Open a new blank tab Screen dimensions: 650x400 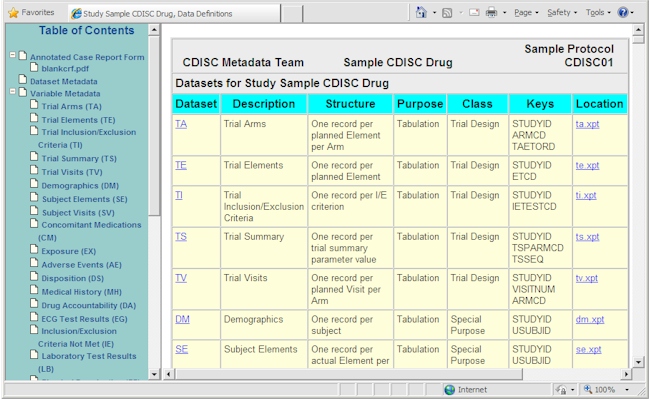pos(292,14)
